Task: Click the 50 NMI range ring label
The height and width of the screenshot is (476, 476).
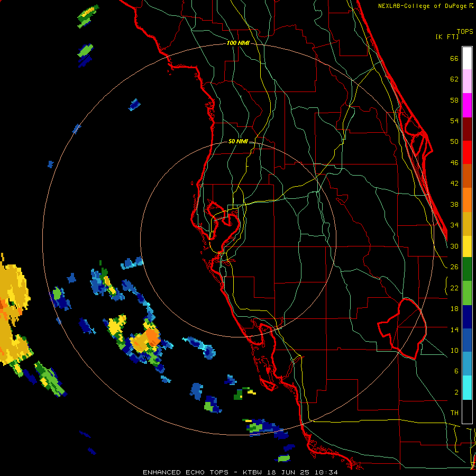Action: [238, 141]
